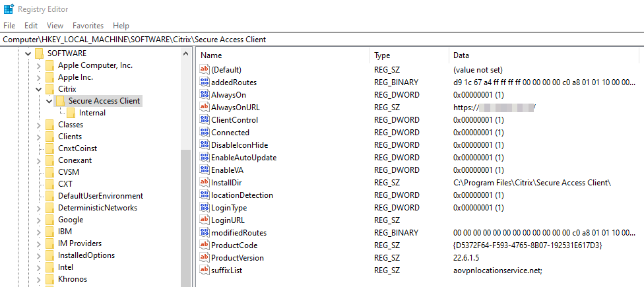Select the CXT key
This screenshot has width=644, height=287.
tap(65, 184)
